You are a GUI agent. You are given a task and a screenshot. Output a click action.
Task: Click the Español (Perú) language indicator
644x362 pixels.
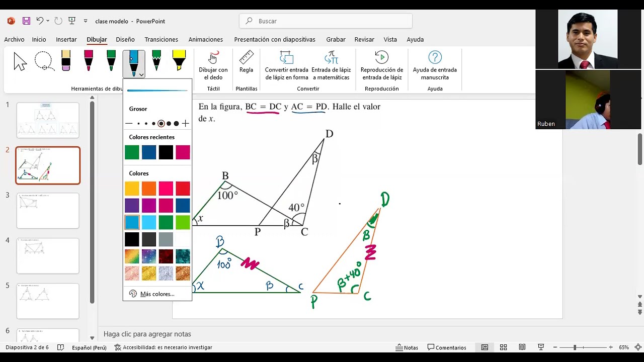tap(89, 347)
